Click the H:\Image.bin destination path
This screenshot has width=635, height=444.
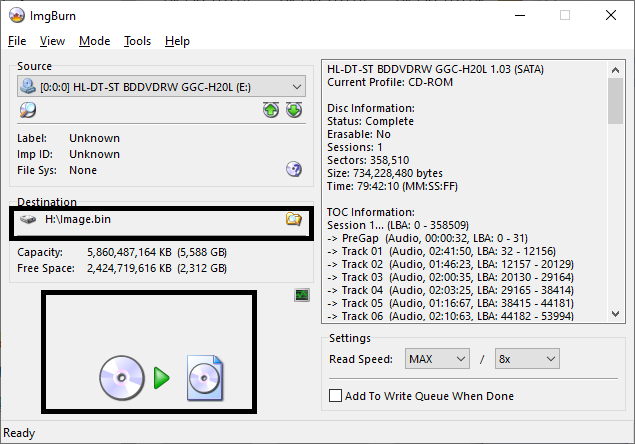click(x=78, y=219)
